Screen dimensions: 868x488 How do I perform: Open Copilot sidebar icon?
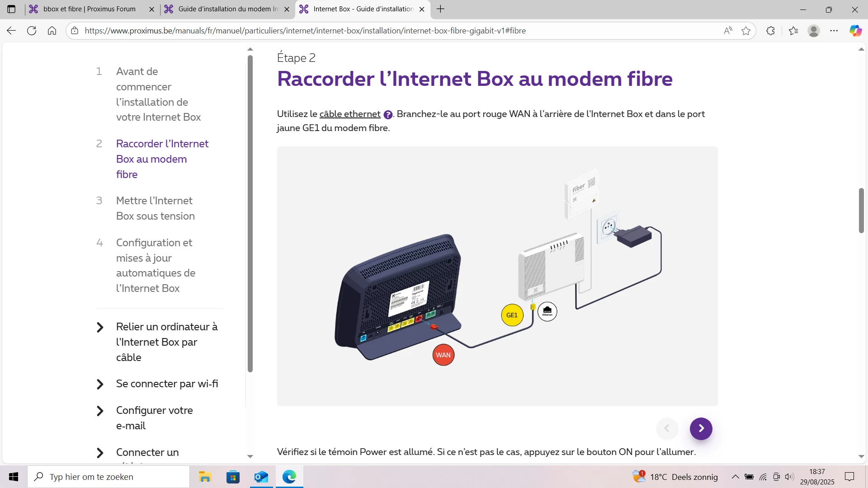point(855,31)
